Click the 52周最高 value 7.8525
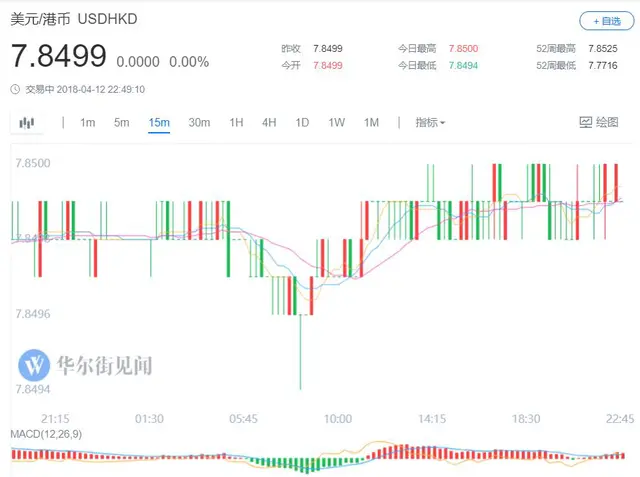Screen dimensions: 640x477 click(603, 49)
